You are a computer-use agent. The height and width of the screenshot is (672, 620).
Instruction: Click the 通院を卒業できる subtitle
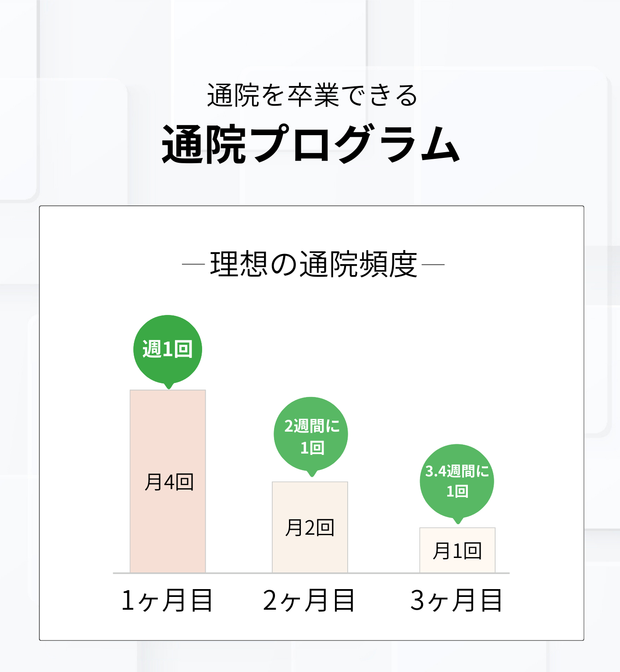click(312, 95)
